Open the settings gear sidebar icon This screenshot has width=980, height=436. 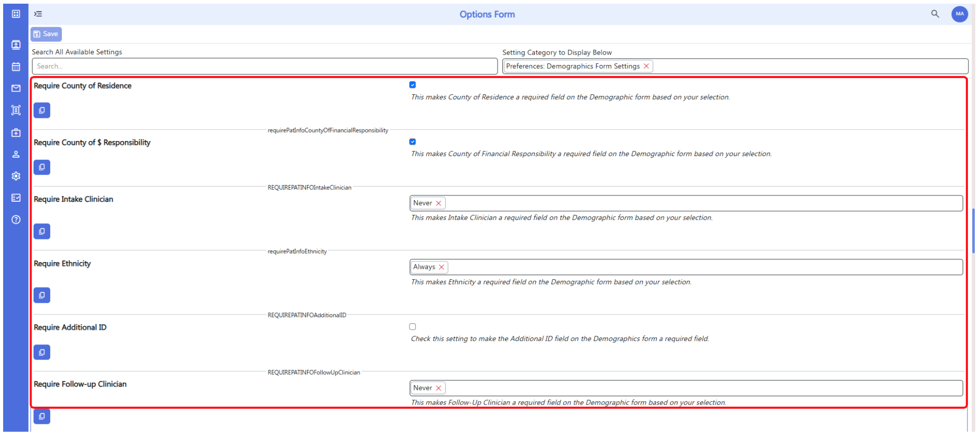(x=16, y=176)
